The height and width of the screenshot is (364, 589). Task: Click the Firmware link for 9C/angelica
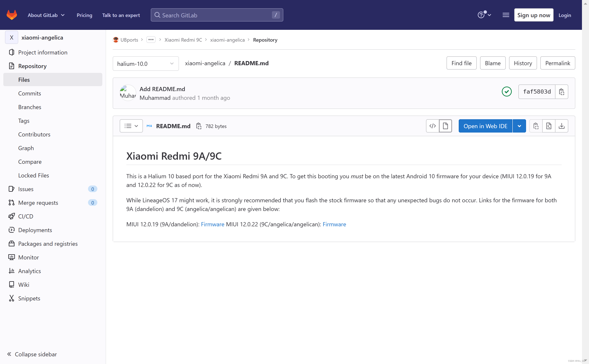(334, 224)
